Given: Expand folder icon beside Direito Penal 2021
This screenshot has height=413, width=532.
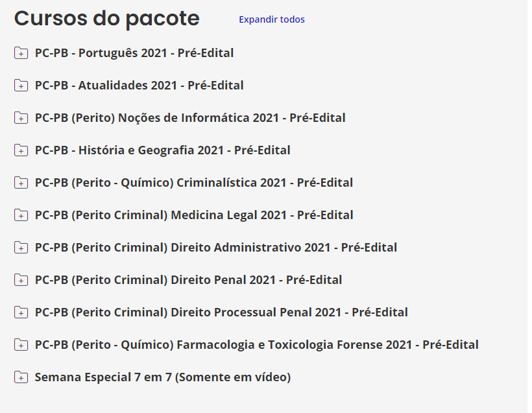Looking at the screenshot, I should [x=21, y=279].
